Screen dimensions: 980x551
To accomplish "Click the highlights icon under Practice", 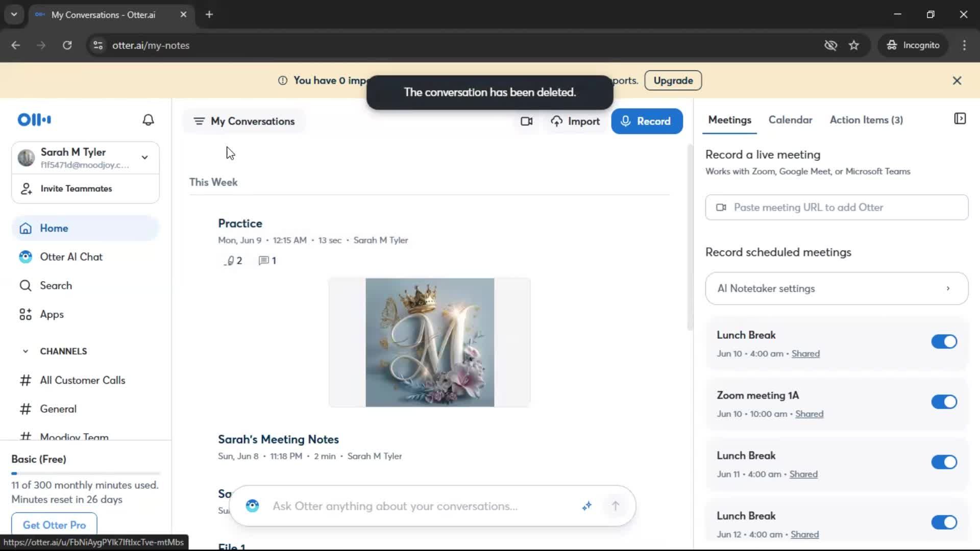I will (x=233, y=261).
